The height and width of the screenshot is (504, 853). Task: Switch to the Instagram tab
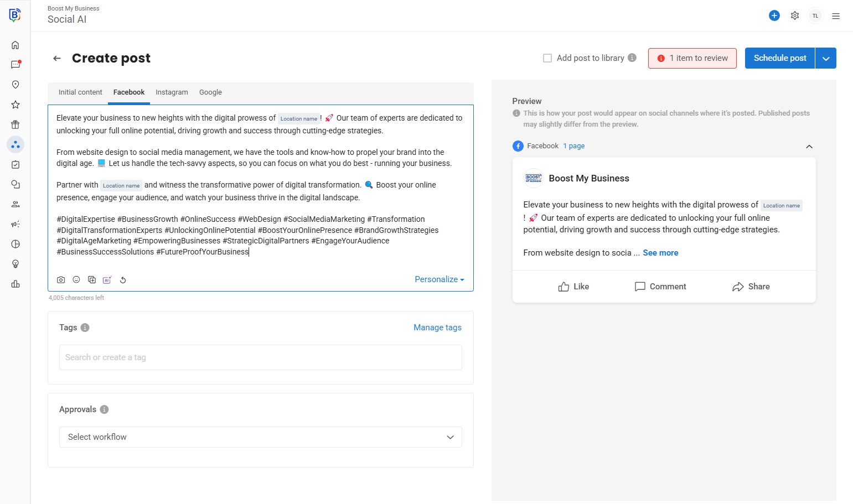coord(172,92)
